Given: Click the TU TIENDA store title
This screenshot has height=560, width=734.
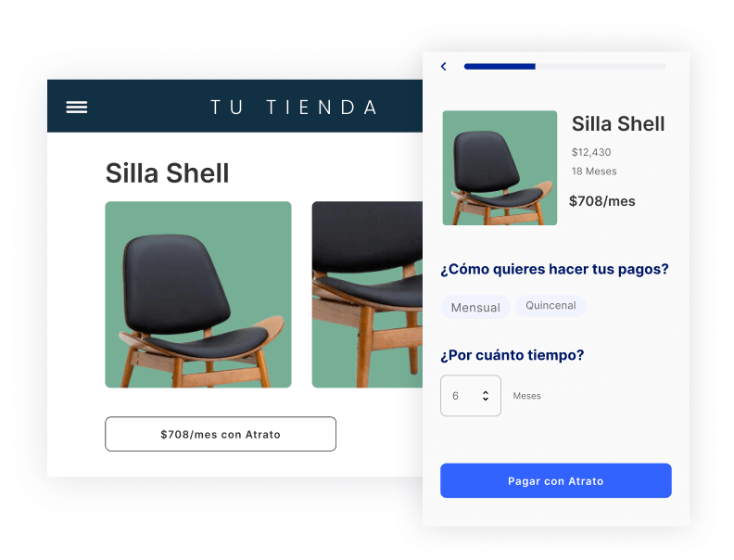Looking at the screenshot, I should tap(294, 108).
